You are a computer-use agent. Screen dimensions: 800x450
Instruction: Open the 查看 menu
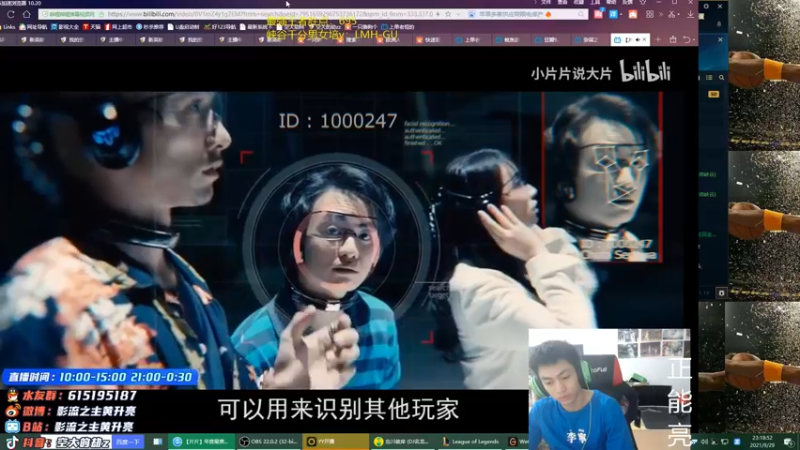pos(562,3)
